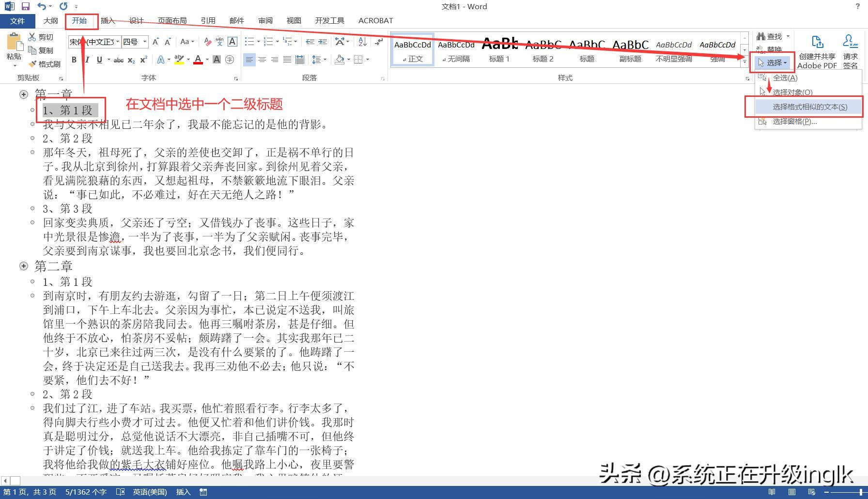The height and width of the screenshot is (499, 868).
Task: Open the Select (选择) dropdown
Action: pyautogui.click(x=772, y=62)
